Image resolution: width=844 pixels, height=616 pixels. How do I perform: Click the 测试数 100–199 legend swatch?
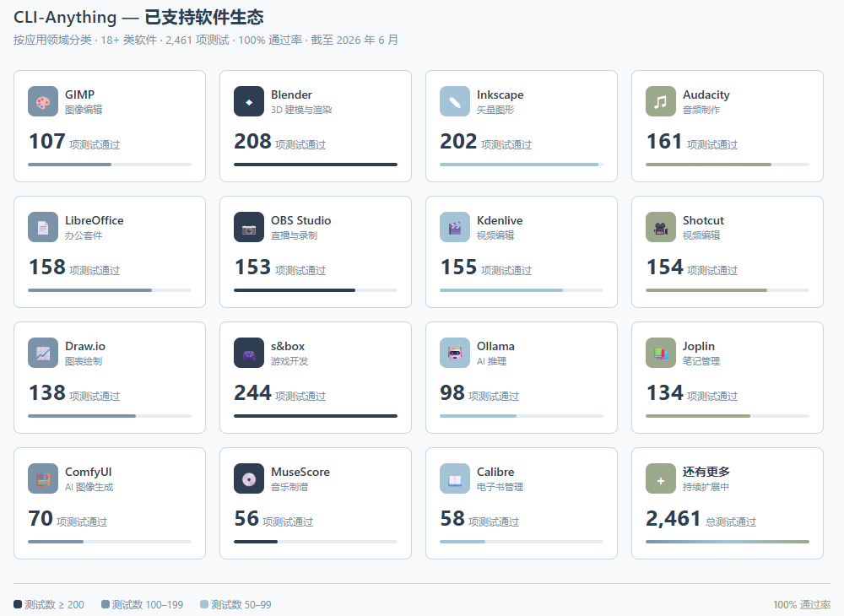coord(105,604)
